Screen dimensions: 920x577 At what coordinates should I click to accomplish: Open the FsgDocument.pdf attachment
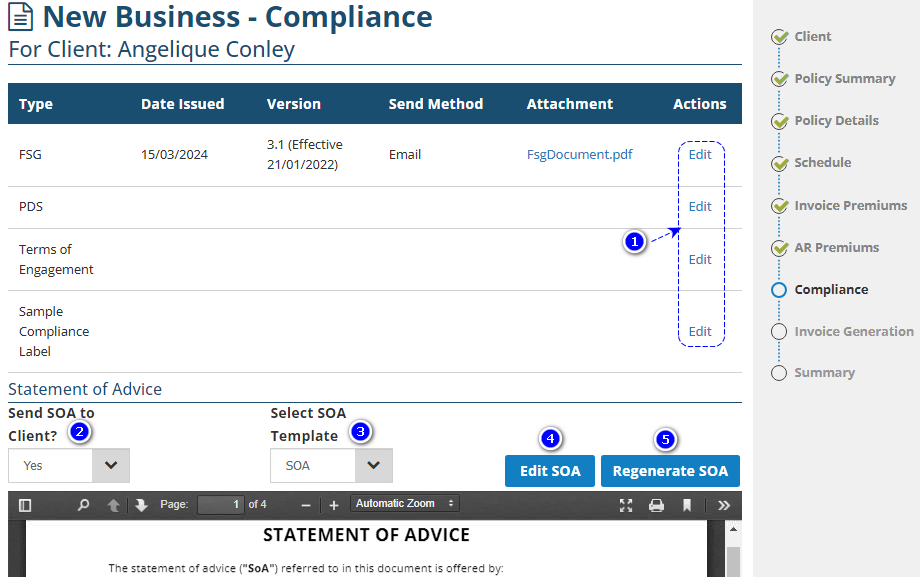580,155
